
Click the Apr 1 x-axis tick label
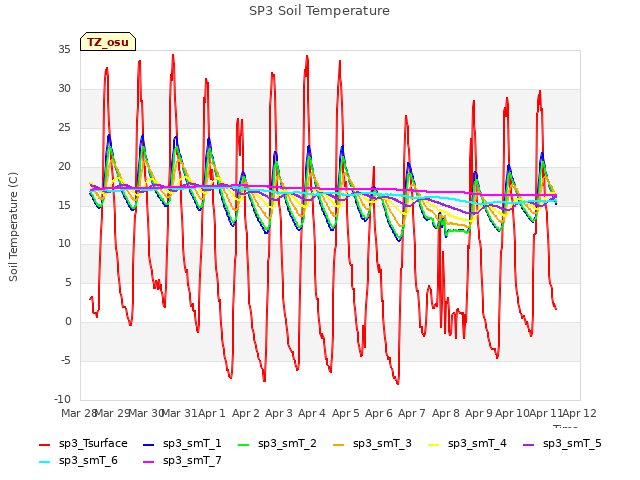click(211, 413)
